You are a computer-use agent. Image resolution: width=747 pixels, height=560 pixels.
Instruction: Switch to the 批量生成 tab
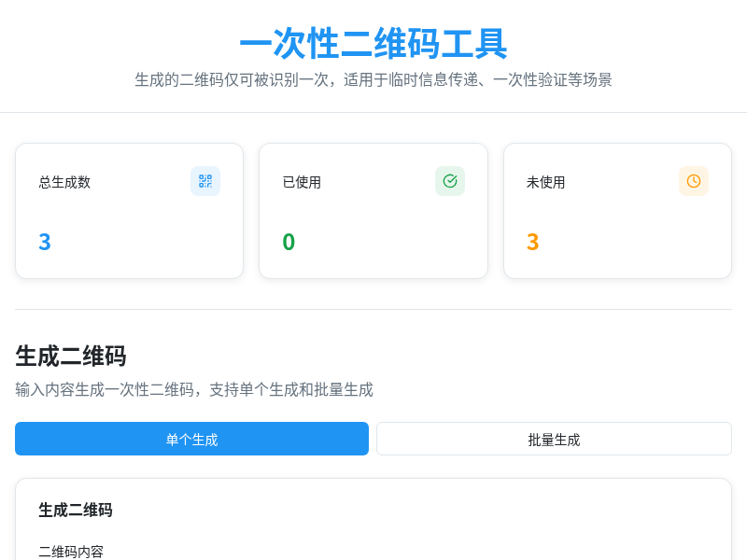click(x=554, y=439)
